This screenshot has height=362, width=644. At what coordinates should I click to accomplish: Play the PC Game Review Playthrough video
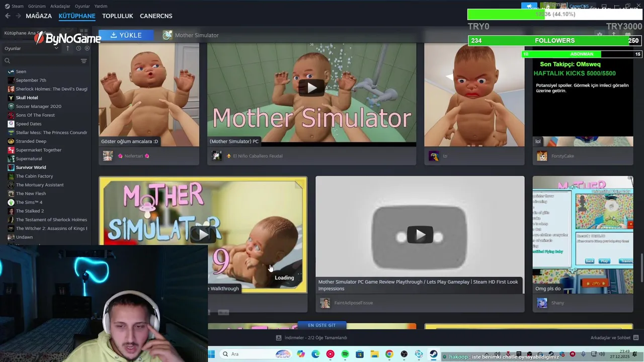click(420, 235)
